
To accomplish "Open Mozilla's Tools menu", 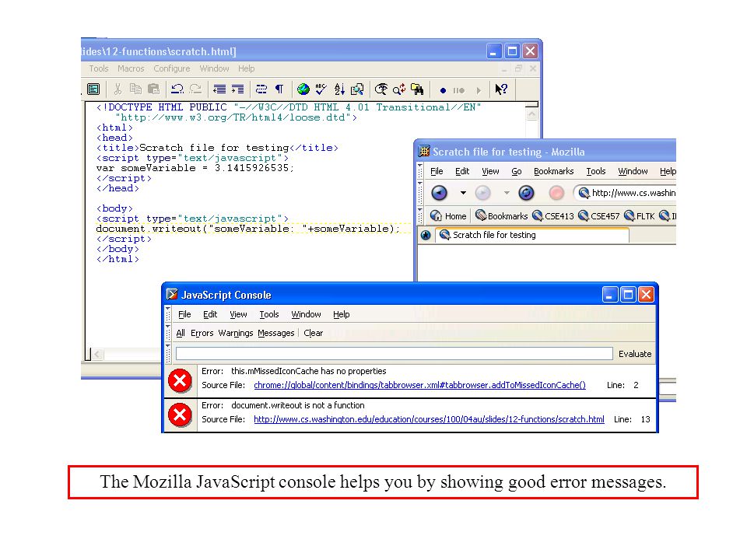I will [595, 171].
